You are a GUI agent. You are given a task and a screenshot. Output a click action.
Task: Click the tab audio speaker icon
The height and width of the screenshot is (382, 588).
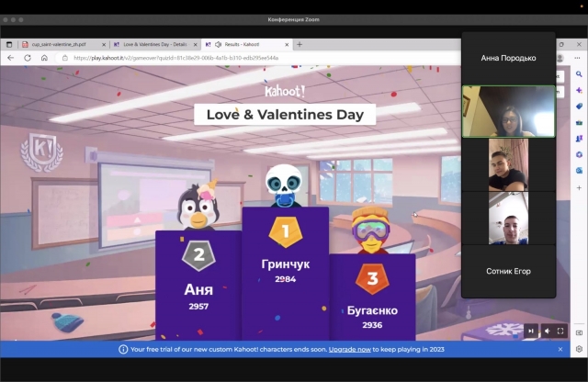tap(219, 44)
